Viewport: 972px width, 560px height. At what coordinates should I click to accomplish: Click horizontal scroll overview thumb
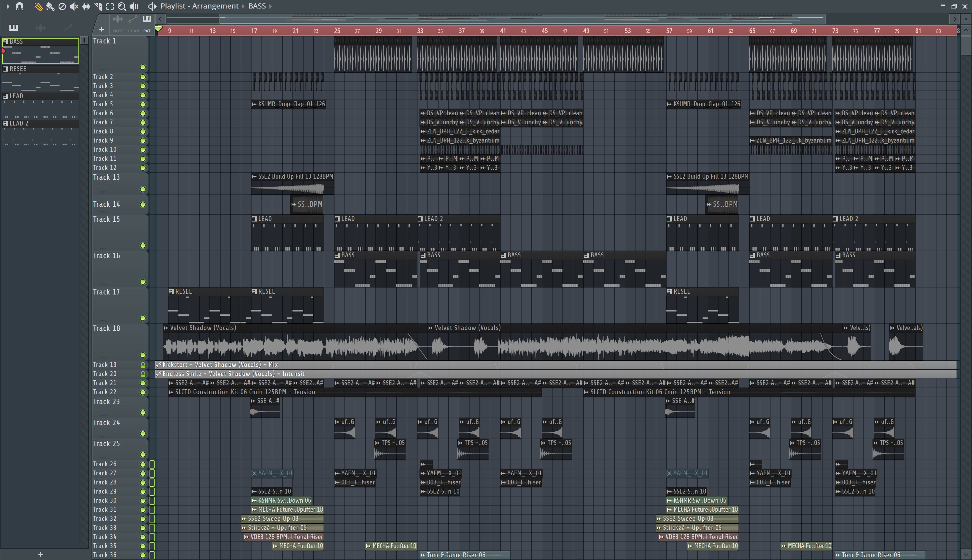tap(522, 18)
